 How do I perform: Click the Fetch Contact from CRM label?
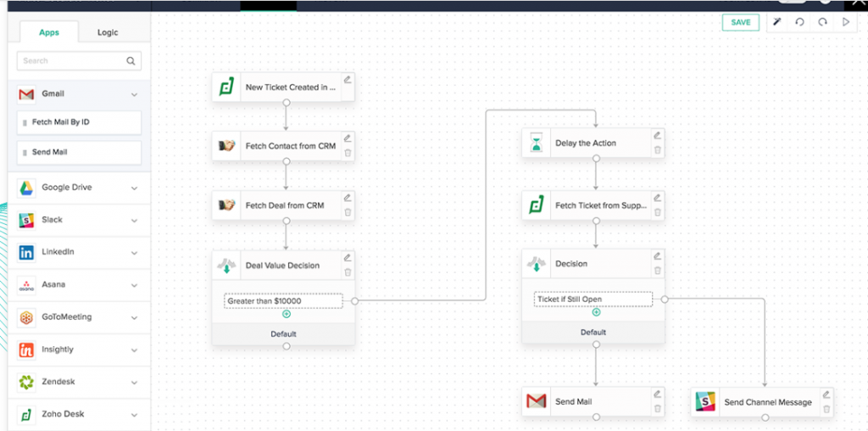[291, 146]
